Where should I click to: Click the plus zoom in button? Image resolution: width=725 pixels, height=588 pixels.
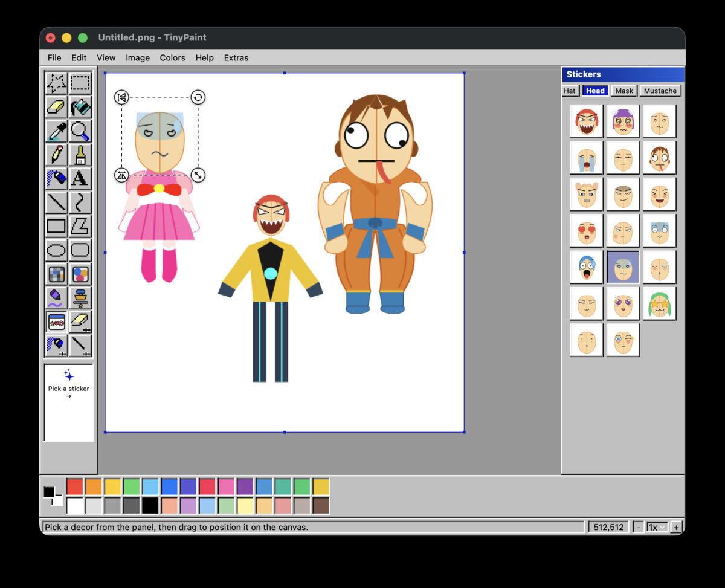click(x=676, y=527)
